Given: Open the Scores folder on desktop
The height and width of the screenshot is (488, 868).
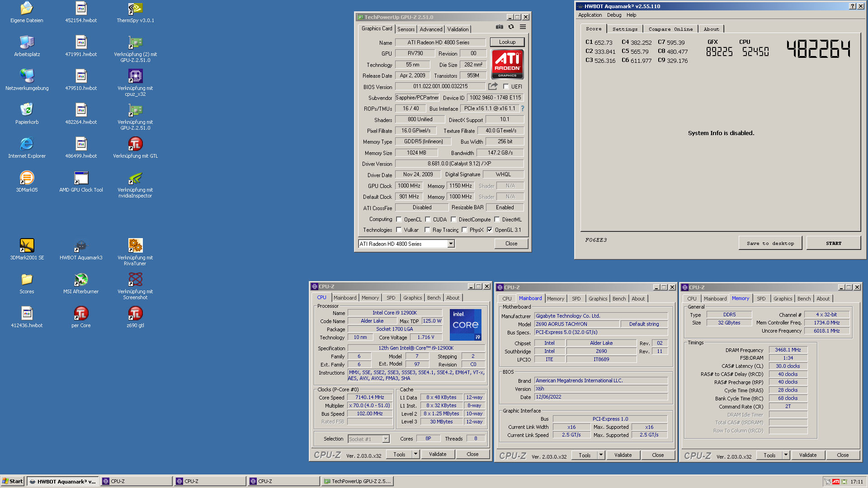Looking at the screenshot, I should (x=27, y=280).
